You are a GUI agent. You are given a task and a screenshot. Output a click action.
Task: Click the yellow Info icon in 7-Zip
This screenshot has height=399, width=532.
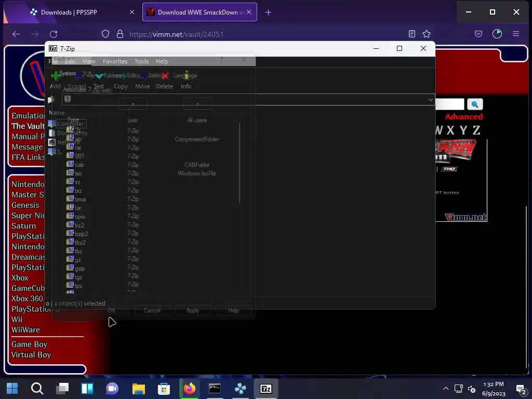coord(187,75)
